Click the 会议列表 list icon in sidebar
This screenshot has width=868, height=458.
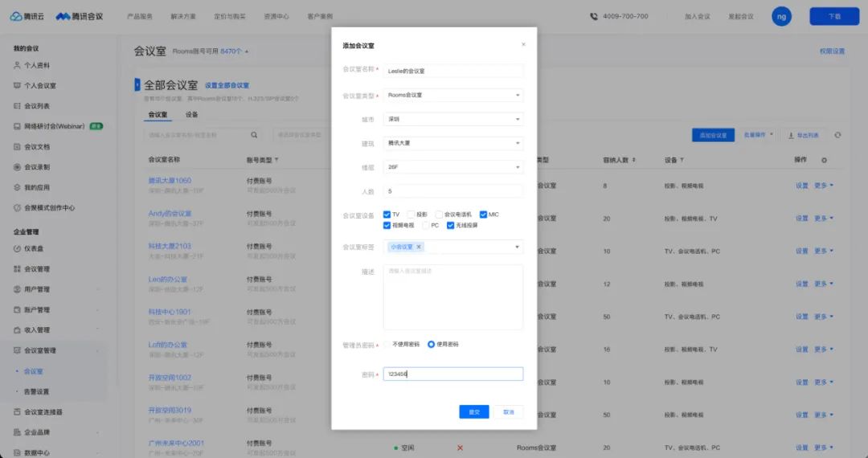coord(17,105)
